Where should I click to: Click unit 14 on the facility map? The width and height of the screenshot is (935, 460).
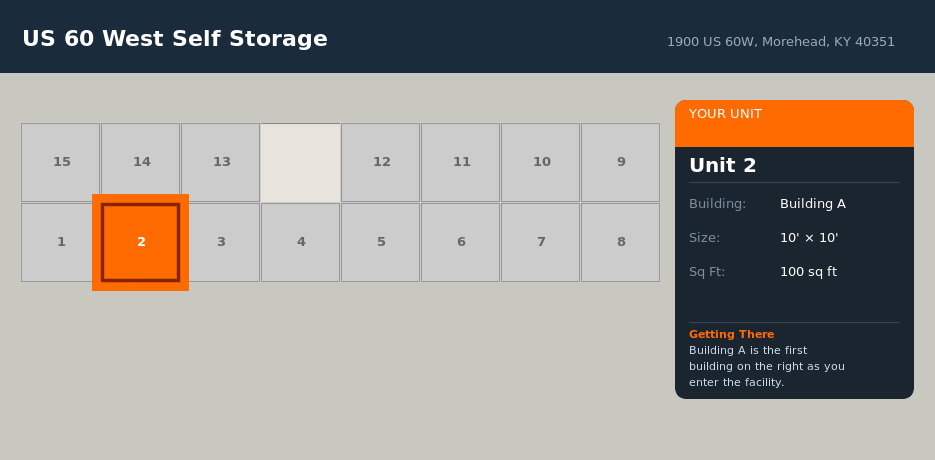click(141, 162)
